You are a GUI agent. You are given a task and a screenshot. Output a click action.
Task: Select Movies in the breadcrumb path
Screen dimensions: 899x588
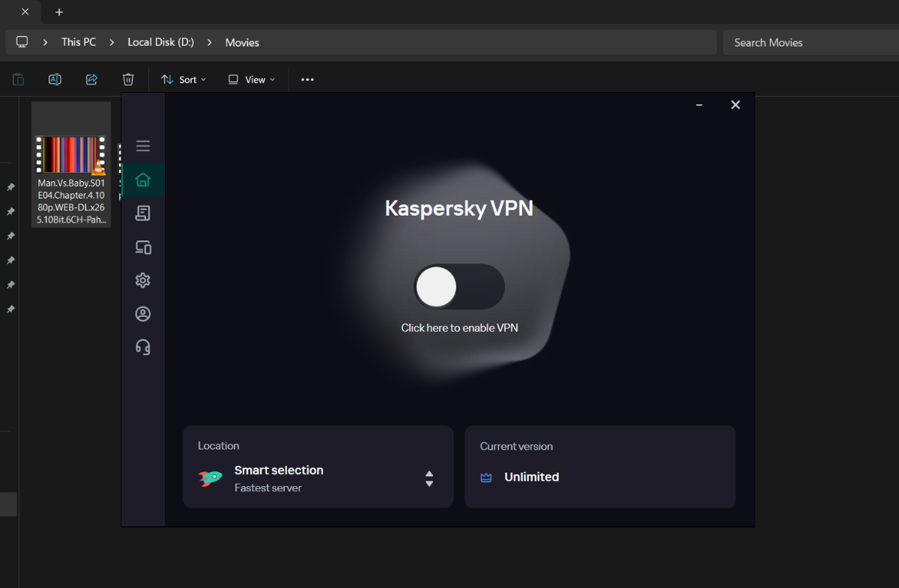point(242,43)
